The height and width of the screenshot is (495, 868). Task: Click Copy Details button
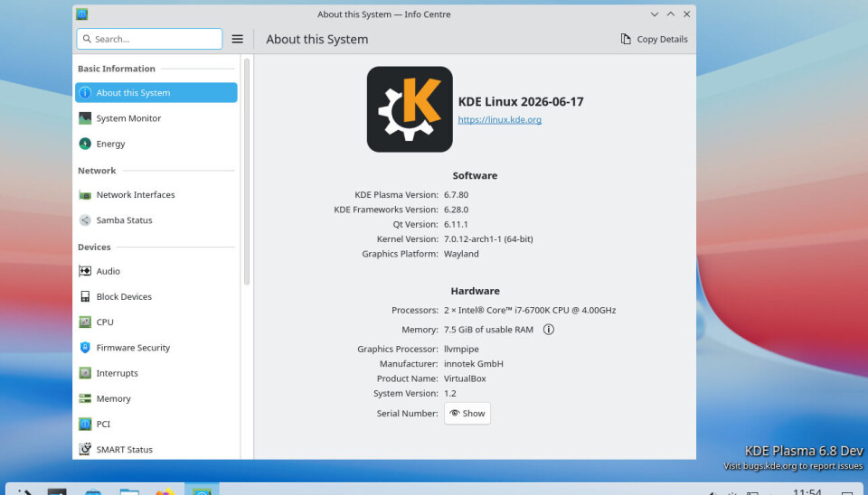click(654, 39)
